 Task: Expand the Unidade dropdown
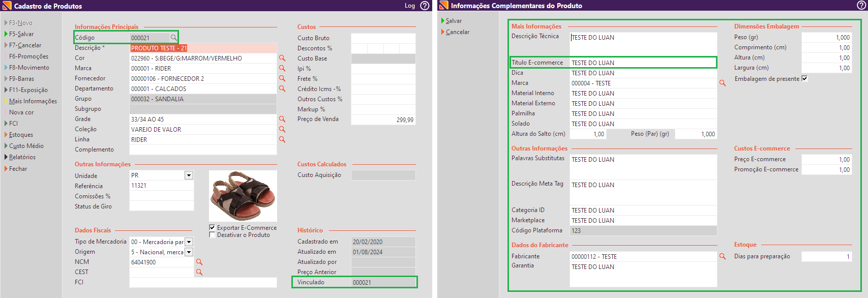pyautogui.click(x=189, y=175)
